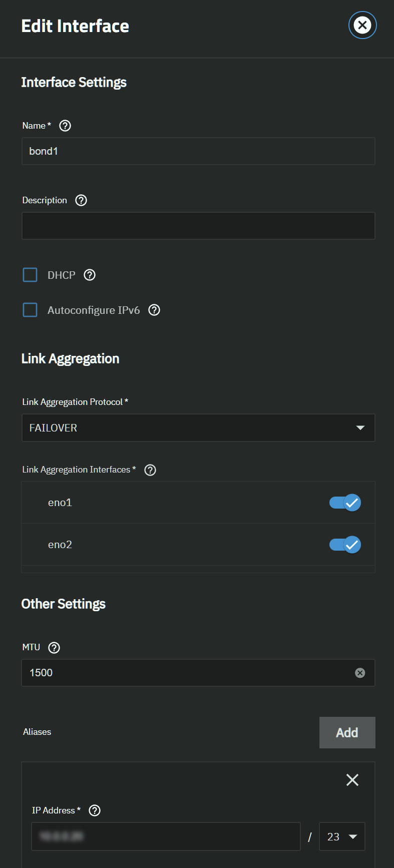Toggle eno1 interface switch off

(345, 503)
